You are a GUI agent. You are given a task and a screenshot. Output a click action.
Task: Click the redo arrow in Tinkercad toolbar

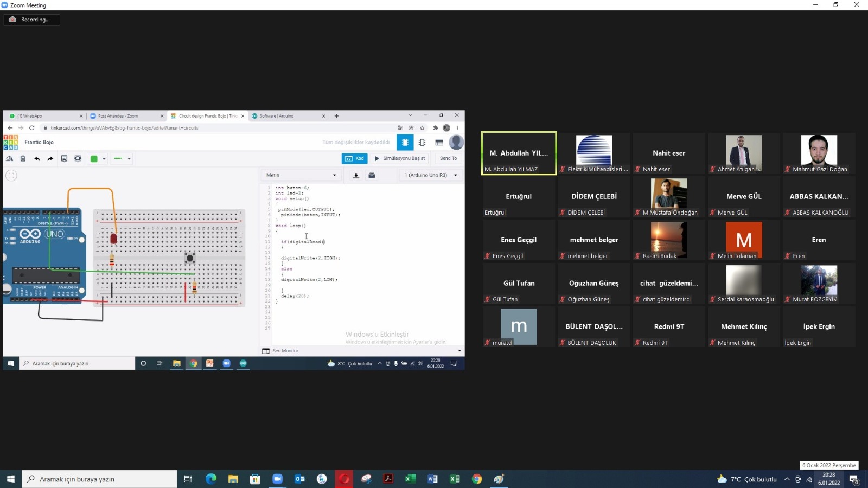tap(50, 159)
